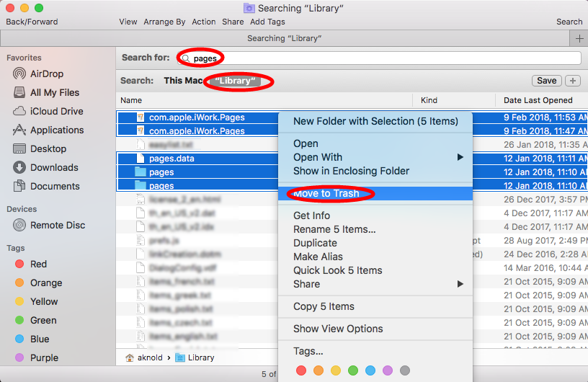Viewport: 588px width, 382px height.
Task: Choose Copy 5 Items in the context menu
Action: [x=375, y=306]
